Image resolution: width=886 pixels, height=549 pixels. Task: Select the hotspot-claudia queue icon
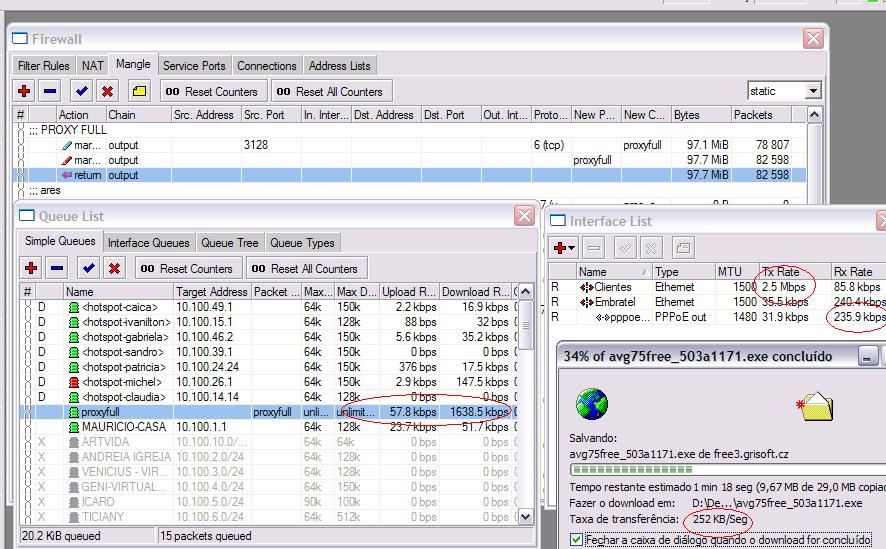coord(73,397)
